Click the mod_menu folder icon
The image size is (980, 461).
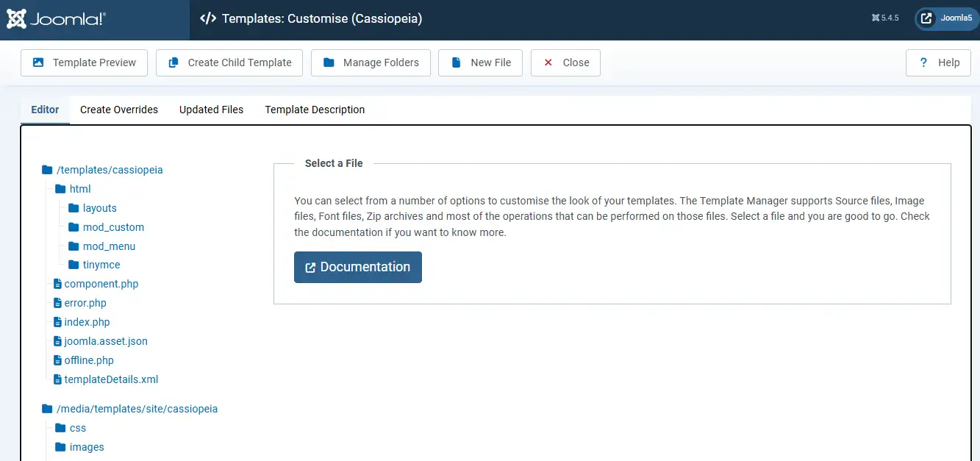click(x=74, y=246)
